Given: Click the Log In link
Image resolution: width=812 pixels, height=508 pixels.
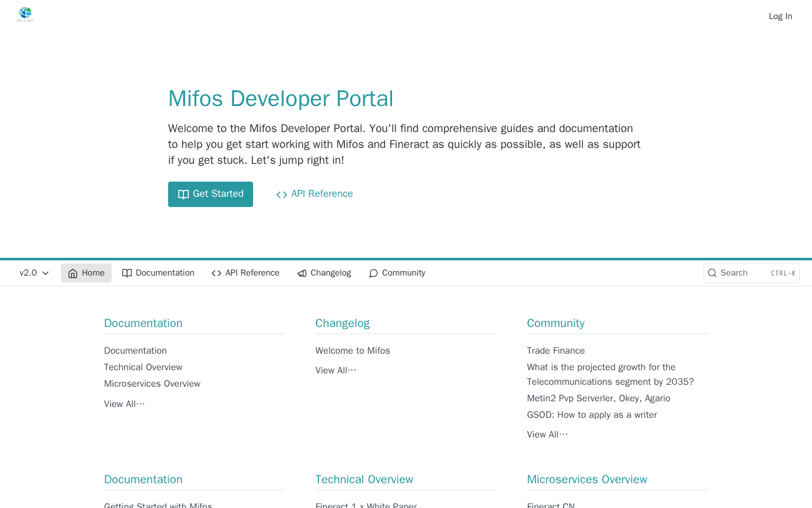Looking at the screenshot, I should pyautogui.click(x=780, y=17).
